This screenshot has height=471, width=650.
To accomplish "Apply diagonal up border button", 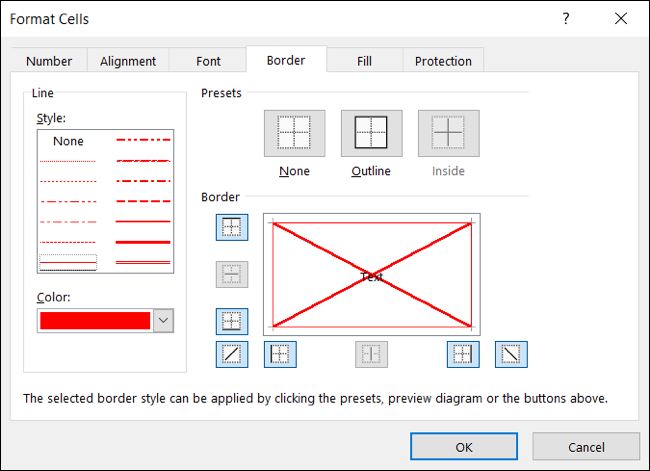I will [232, 354].
